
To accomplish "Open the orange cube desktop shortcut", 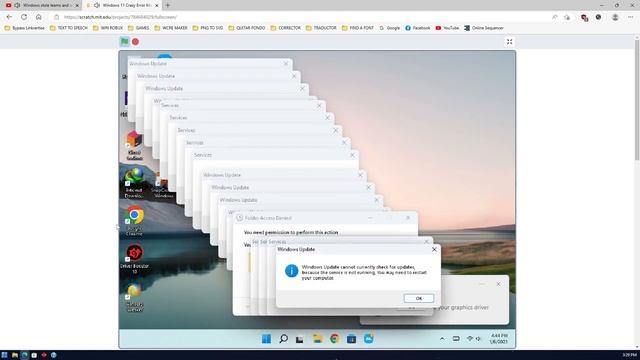I will (x=134, y=145).
